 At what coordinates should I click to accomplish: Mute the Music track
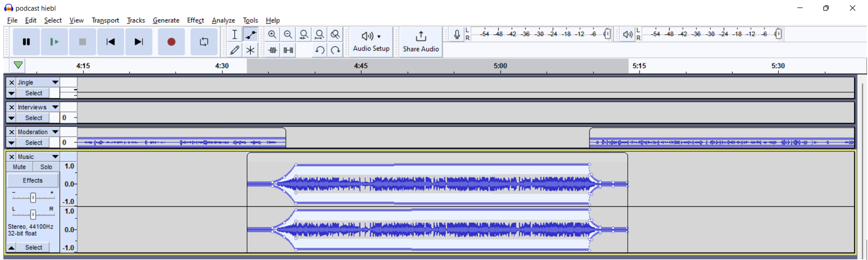point(20,167)
